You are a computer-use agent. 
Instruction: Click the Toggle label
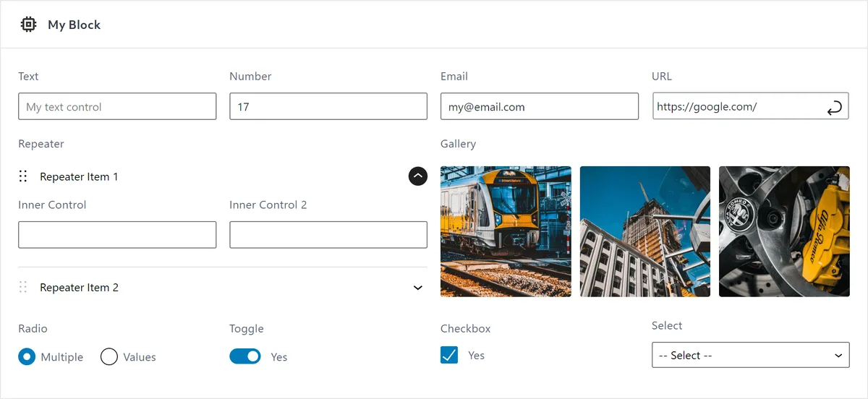click(x=247, y=328)
